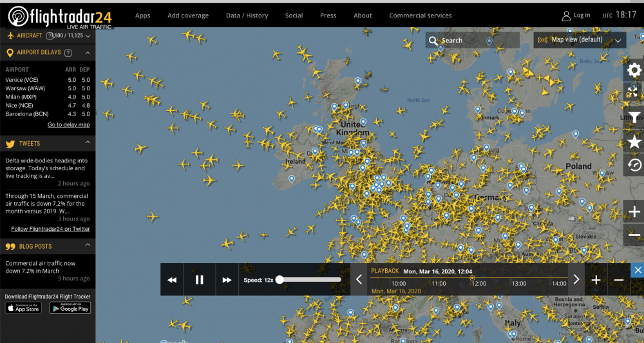
Task: Click Follow Flightradar24 on Twitter link
Action: 50,229
